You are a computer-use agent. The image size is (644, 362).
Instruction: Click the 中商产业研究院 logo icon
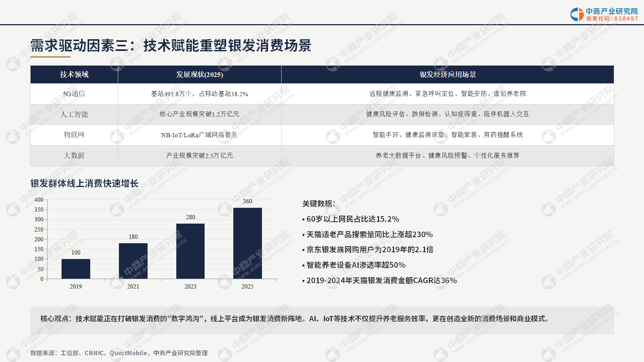577,14
